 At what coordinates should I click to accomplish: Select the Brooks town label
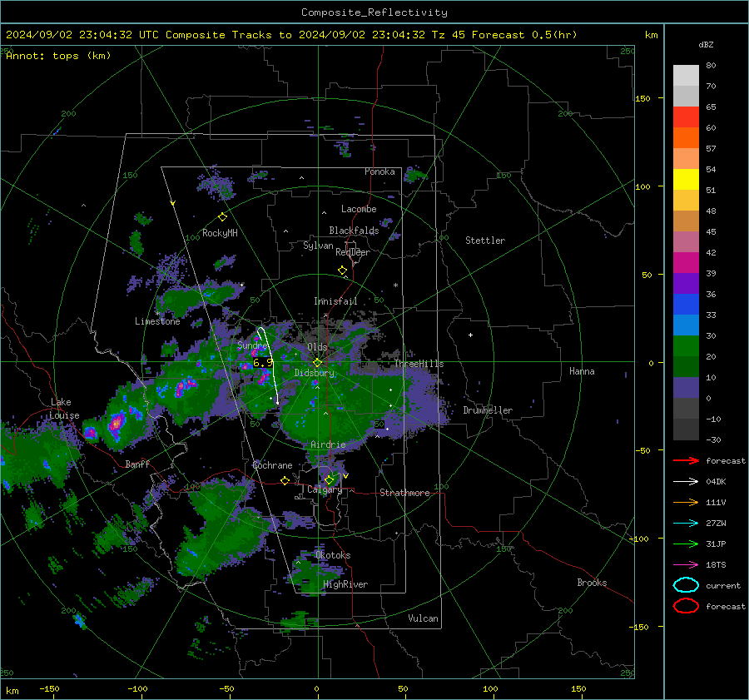point(592,583)
